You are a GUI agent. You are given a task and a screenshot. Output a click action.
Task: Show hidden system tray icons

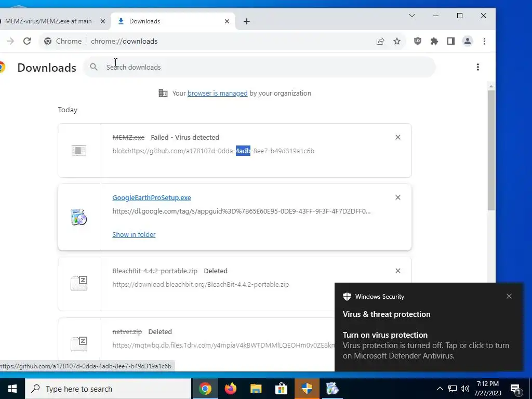(x=440, y=389)
